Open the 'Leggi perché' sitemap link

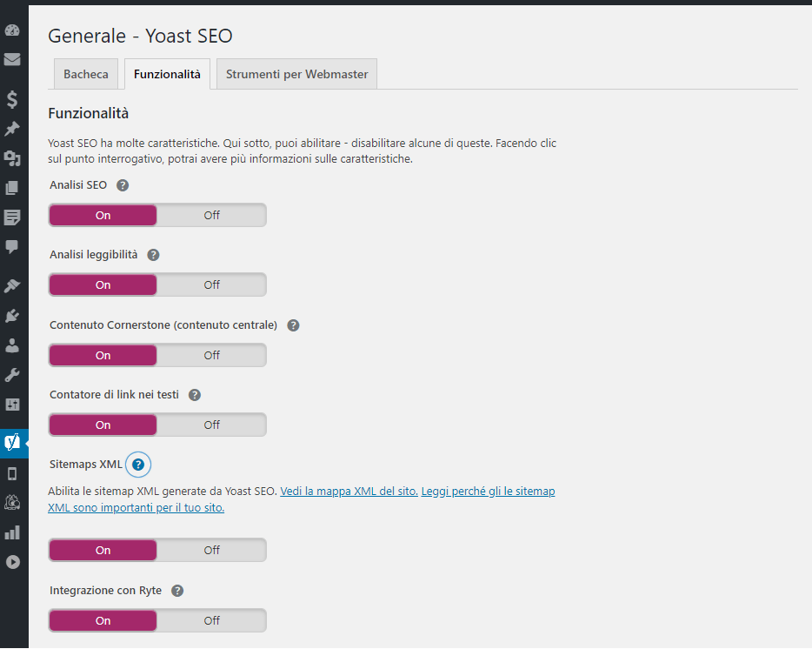(487, 492)
